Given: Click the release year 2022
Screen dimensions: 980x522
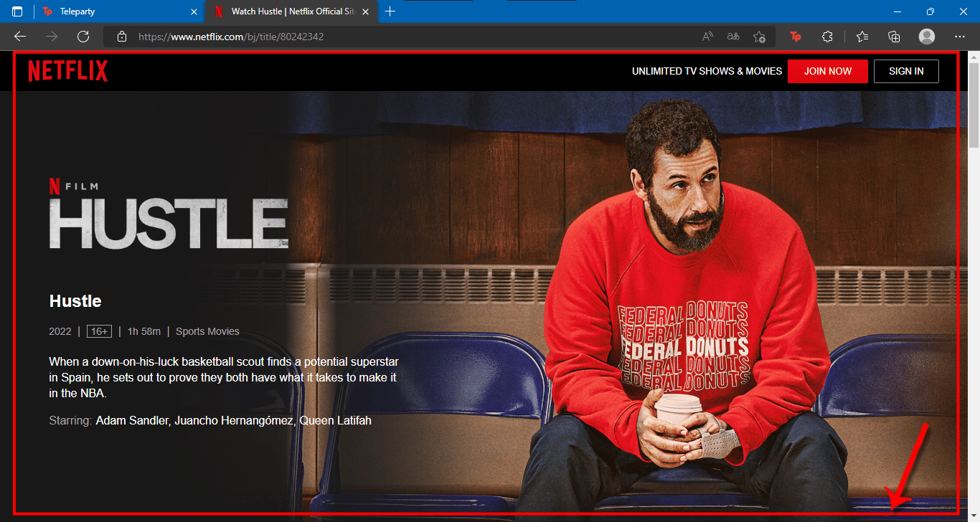Looking at the screenshot, I should [x=60, y=331].
